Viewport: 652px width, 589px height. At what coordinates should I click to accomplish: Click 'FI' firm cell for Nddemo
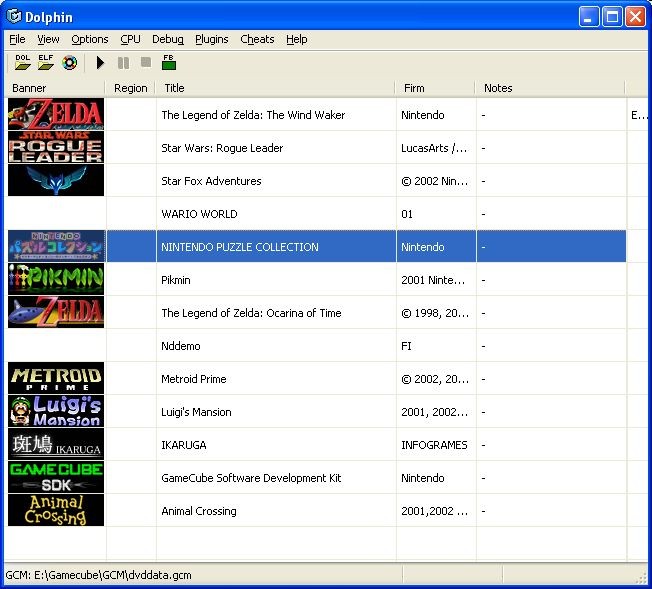[406, 346]
